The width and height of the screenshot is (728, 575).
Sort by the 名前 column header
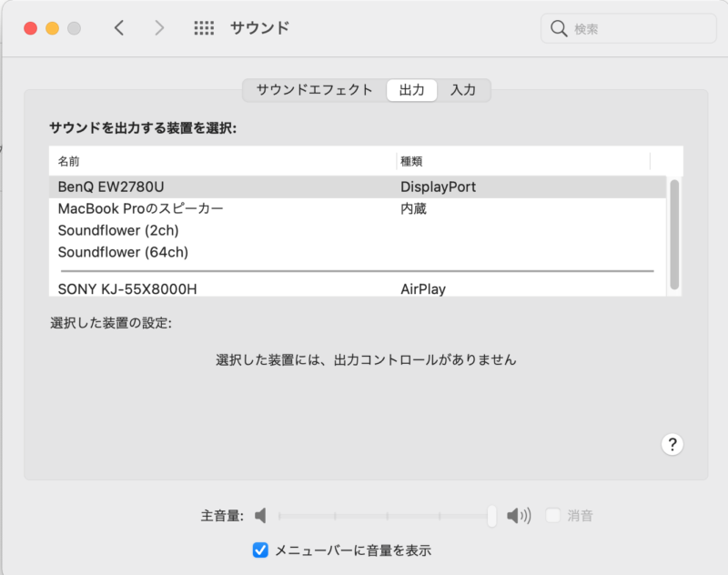pyautogui.click(x=223, y=162)
